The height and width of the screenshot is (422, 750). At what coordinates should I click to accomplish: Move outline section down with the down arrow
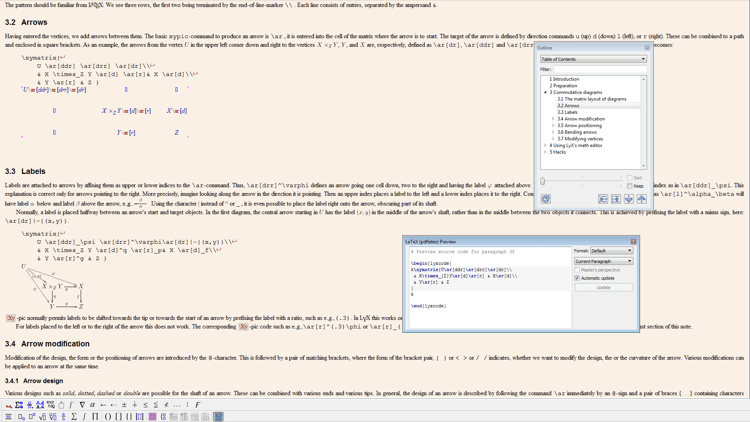click(629, 199)
